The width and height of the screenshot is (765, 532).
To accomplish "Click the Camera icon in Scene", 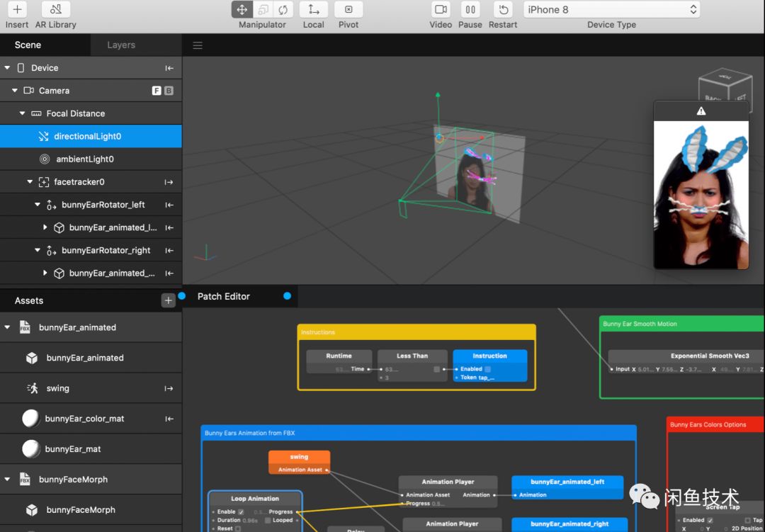I will pyautogui.click(x=29, y=90).
